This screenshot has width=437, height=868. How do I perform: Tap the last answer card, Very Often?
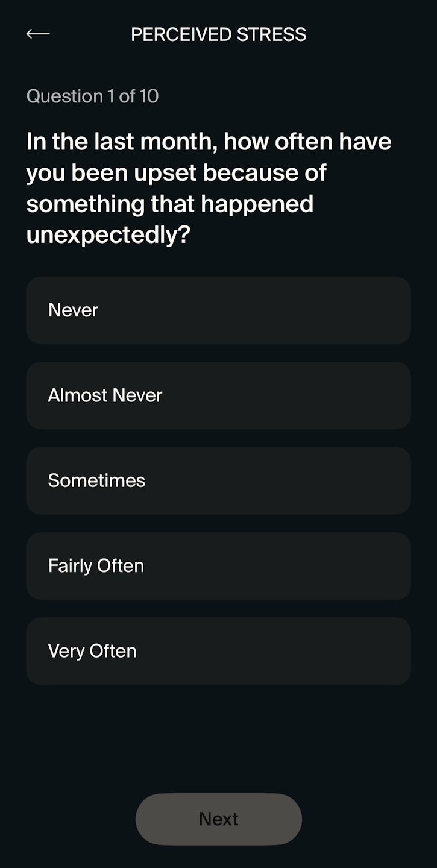[x=218, y=651]
